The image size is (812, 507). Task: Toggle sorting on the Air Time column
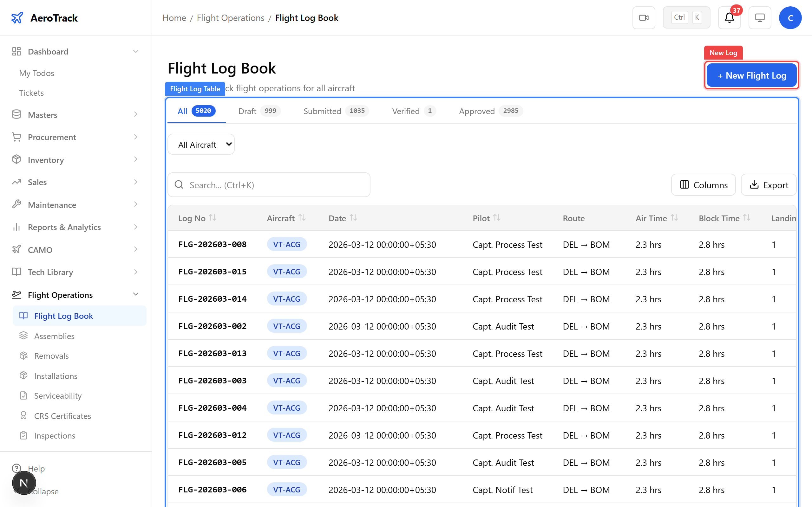tap(674, 217)
